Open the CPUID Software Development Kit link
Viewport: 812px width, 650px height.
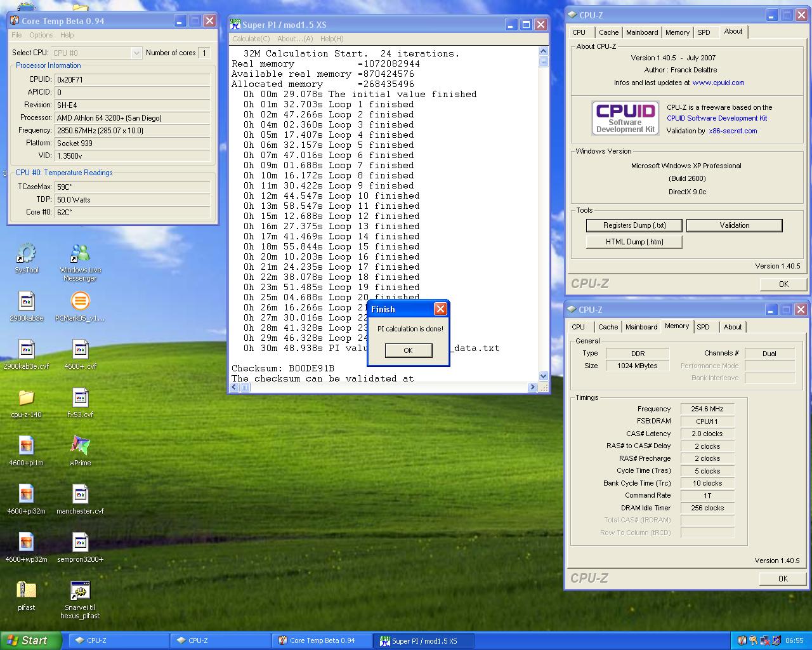click(x=717, y=118)
